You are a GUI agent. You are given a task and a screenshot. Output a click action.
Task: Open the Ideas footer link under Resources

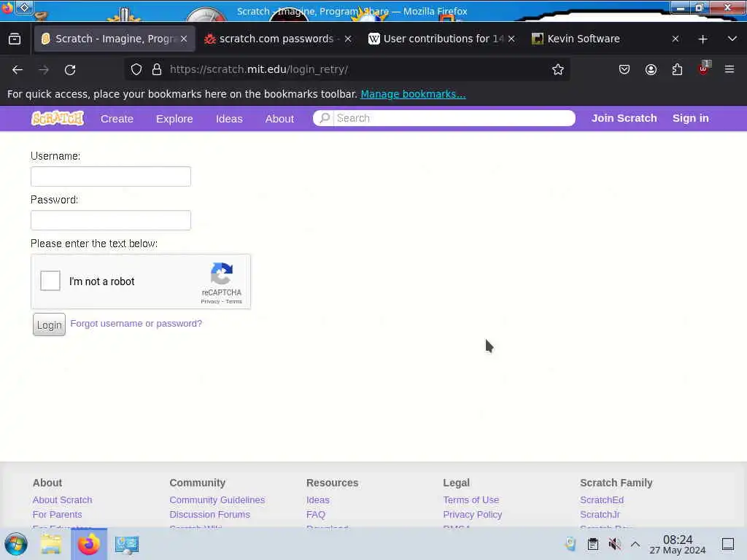click(318, 500)
